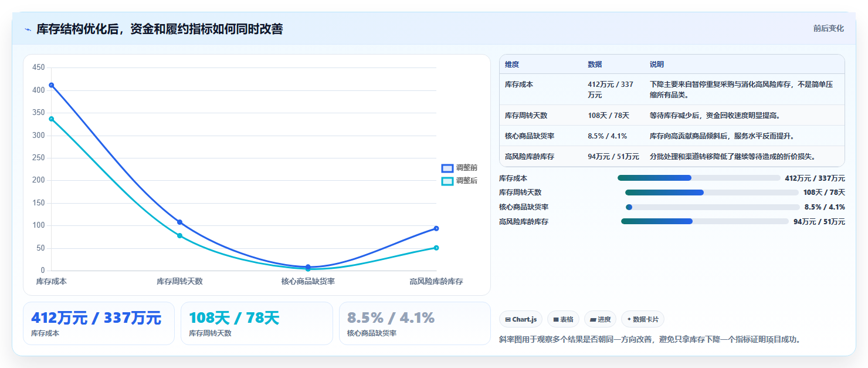Click the 斜率图用于观察 footnote text
Viewport: 868px width, 368px height.
(x=650, y=339)
